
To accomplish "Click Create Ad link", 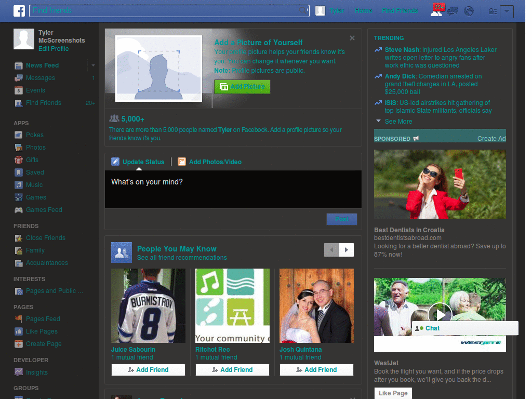I will (491, 138).
